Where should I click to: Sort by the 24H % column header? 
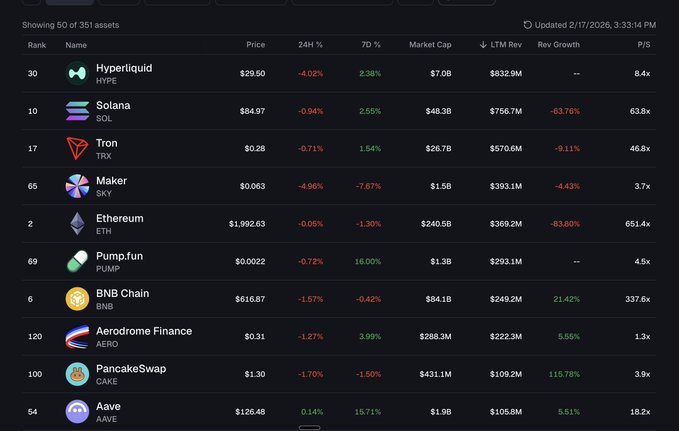[311, 45]
